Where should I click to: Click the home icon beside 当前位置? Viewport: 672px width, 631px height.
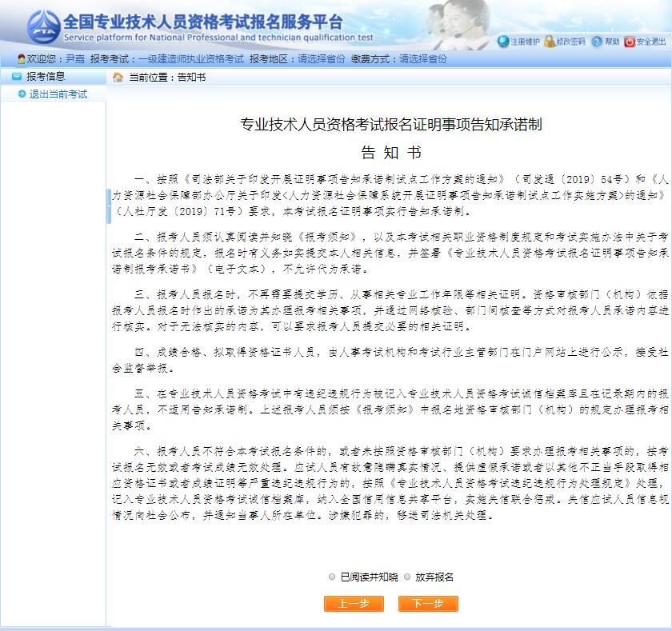pyautogui.click(x=118, y=77)
